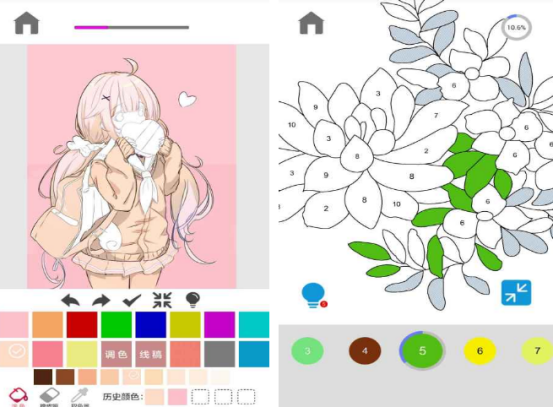Image resolution: width=554 pixels, height=408 pixels.
Task: Go home from the flower coloring screen
Action: click(311, 23)
